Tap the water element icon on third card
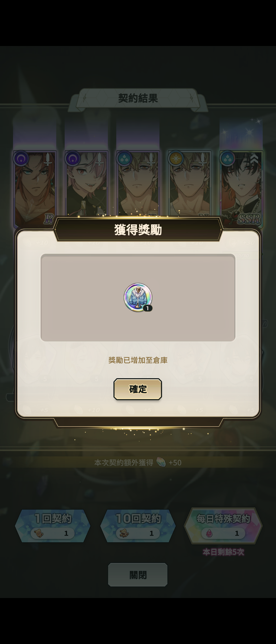The image size is (276, 644). pos(124,158)
